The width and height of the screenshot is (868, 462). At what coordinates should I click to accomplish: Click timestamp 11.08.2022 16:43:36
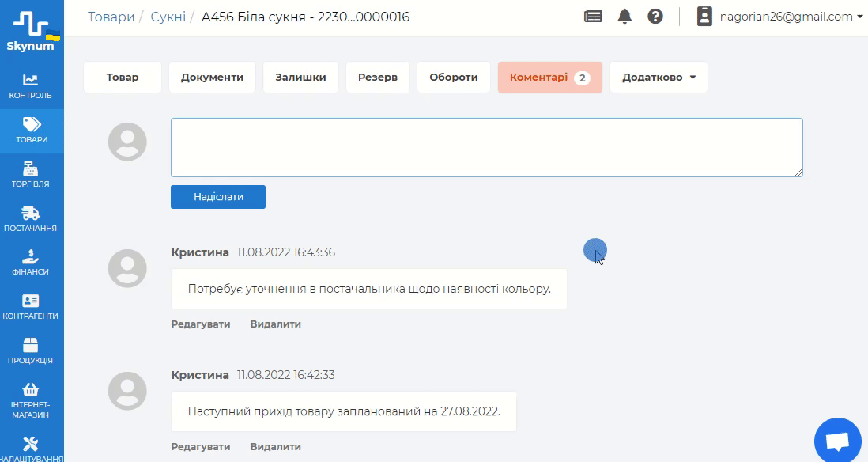coord(285,252)
